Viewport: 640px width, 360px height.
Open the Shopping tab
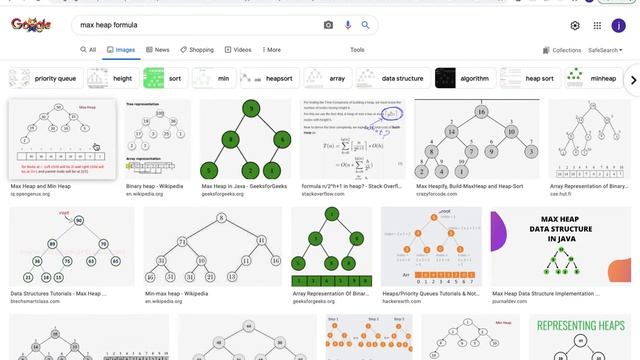[x=197, y=50]
